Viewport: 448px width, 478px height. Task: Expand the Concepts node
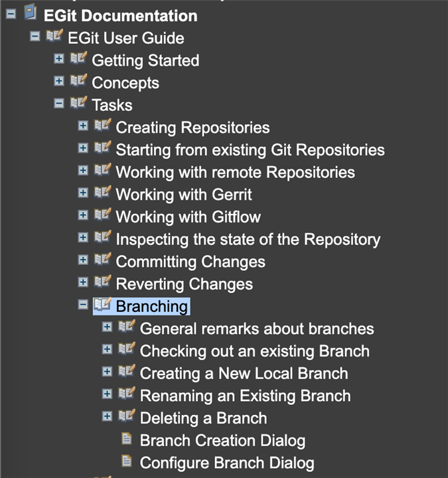click(59, 81)
